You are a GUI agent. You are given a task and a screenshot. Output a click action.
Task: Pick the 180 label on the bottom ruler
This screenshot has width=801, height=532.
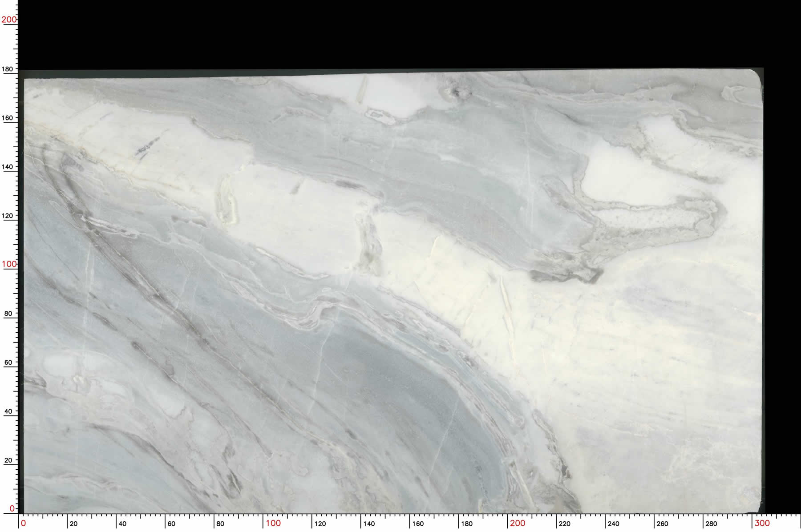click(467, 524)
